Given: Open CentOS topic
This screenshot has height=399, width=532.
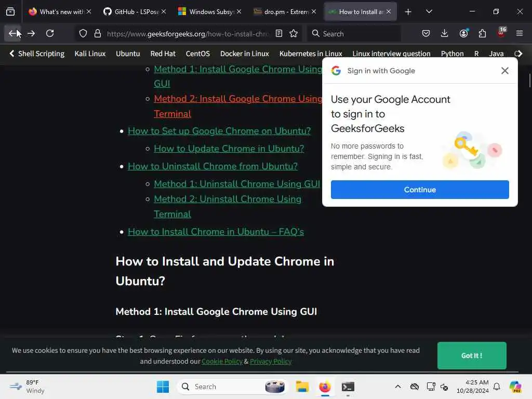Looking at the screenshot, I should 198,54.
